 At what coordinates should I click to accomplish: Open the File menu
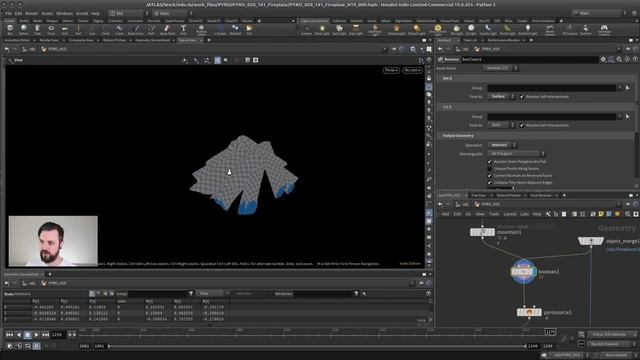pyautogui.click(x=8, y=13)
